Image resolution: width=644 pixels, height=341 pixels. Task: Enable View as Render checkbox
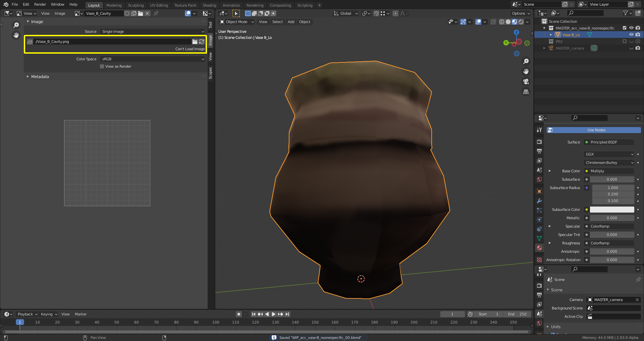(x=102, y=66)
